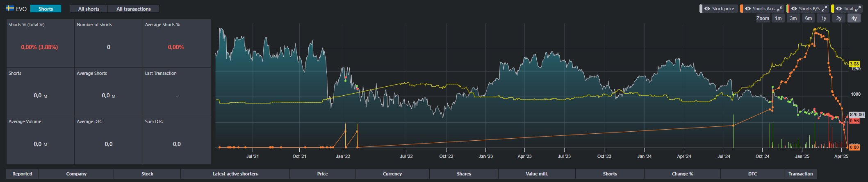Select the Shorts tab
Image resolution: width=868 pixels, height=182 pixels.
pyautogui.click(x=46, y=9)
